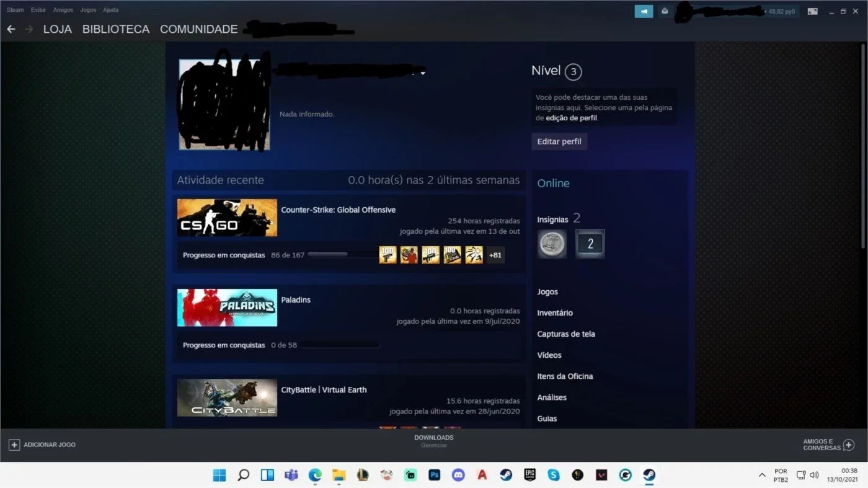Enter Big Picture mode icon
The height and width of the screenshot is (488, 868).
812,11
